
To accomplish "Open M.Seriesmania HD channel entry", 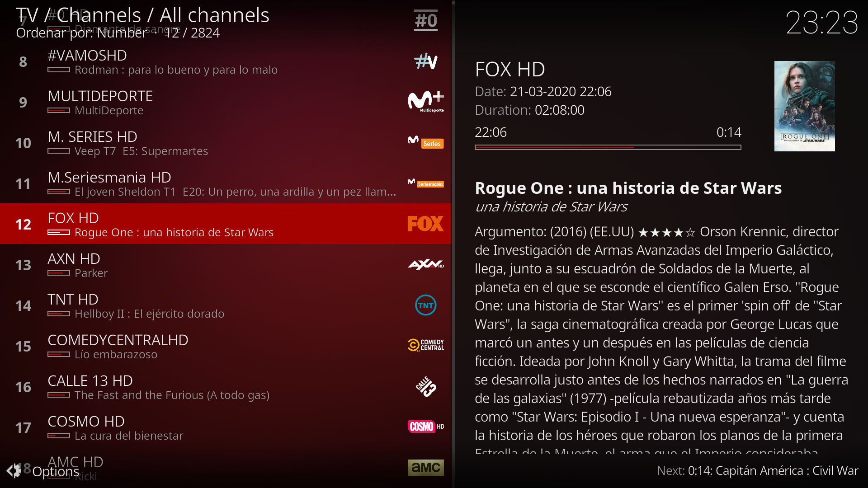I will 226,183.
